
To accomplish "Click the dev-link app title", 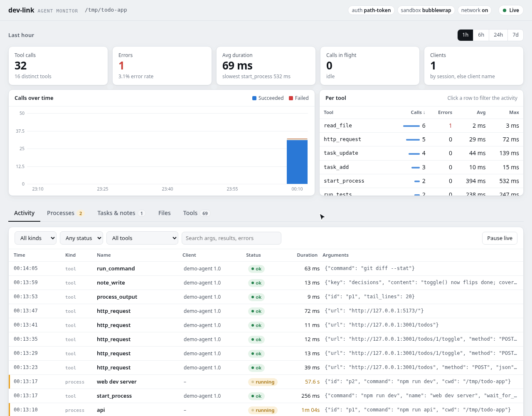I will tap(21, 10).
